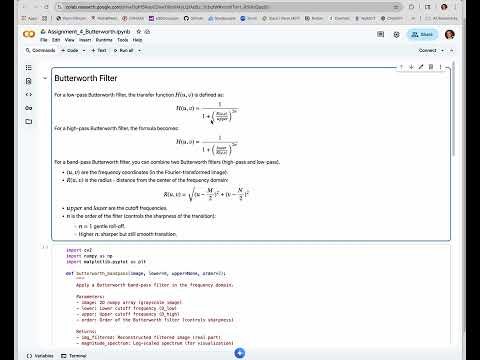The height and width of the screenshot is (360, 480).
Task: Open the Runtime menu
Action: point(104,40)
